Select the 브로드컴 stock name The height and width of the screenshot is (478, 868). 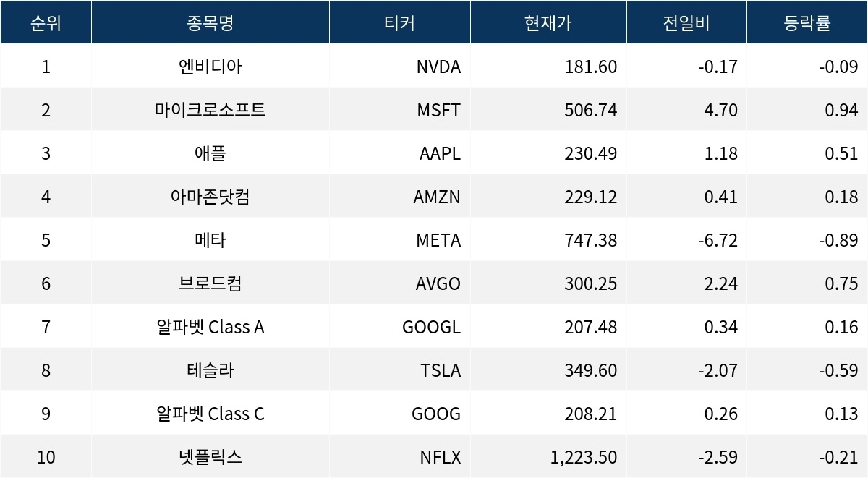coord(210,283)
